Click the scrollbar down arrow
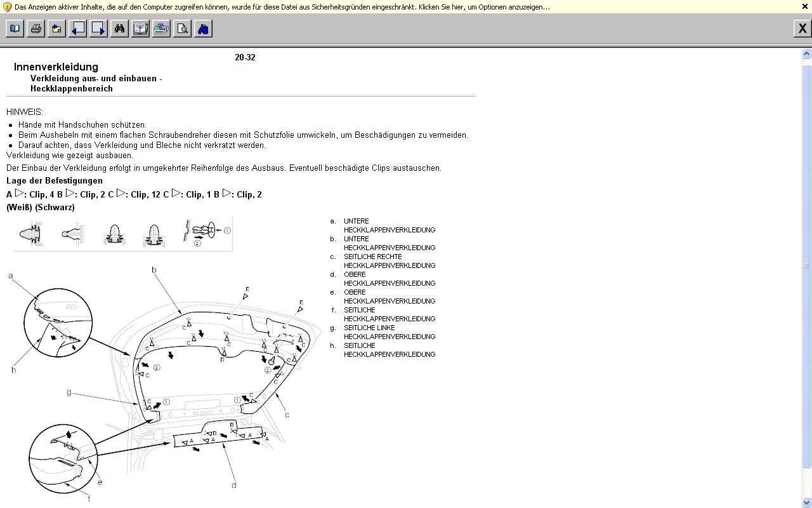 tap(806, 503)
